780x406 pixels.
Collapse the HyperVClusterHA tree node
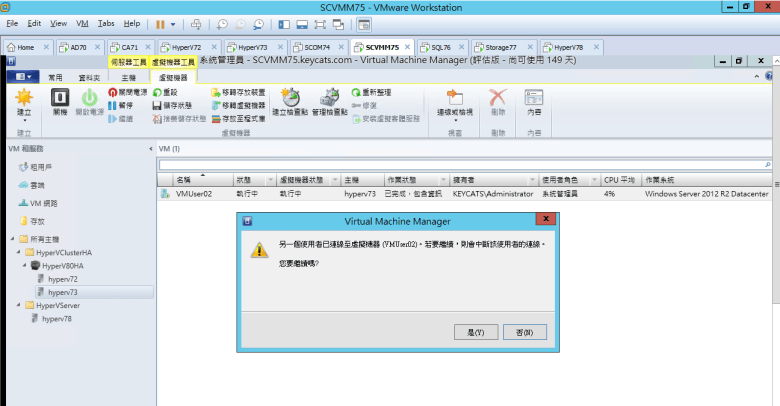[19, 252]
